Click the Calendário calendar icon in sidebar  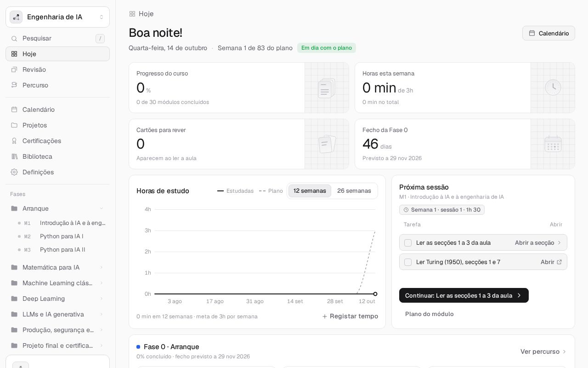click(14, 109)
